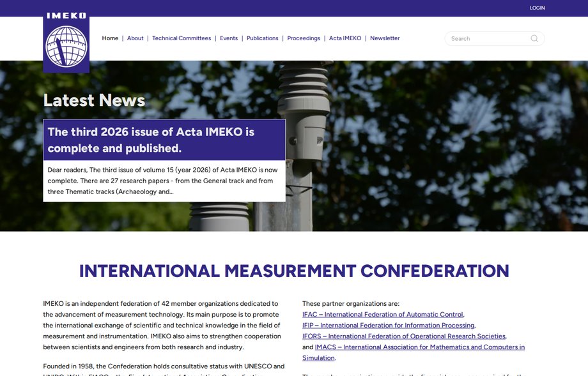The width and height of the screenshot is (588, 376).
Task: Click the search magnifier icon
Action: click(534, 38)
